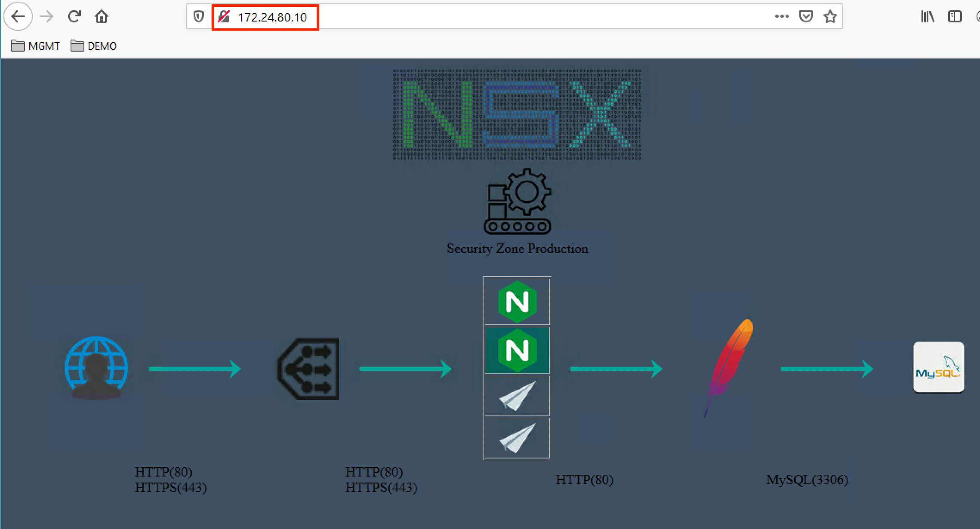Select HTTP(80) label beneath NGINX-to-Apache arrow

click(584, 480)
